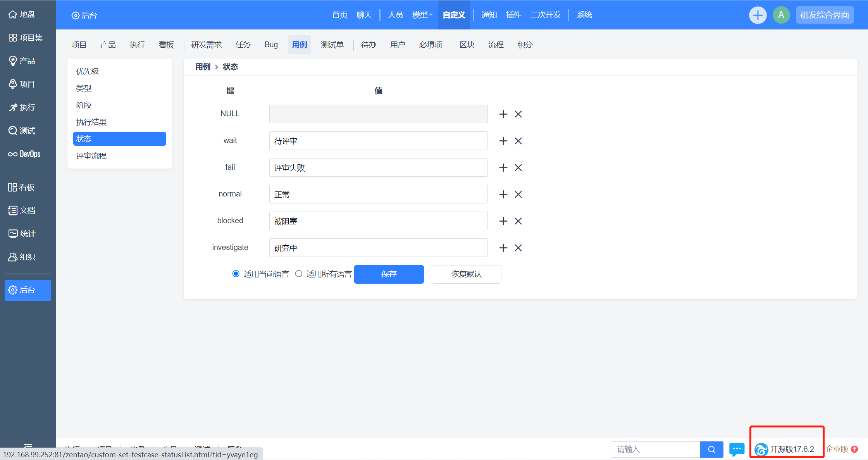Image resolution: width=868 pixels, height=460 pixels.
Task: Remove the investigate status row
Action: click(518, 248)
